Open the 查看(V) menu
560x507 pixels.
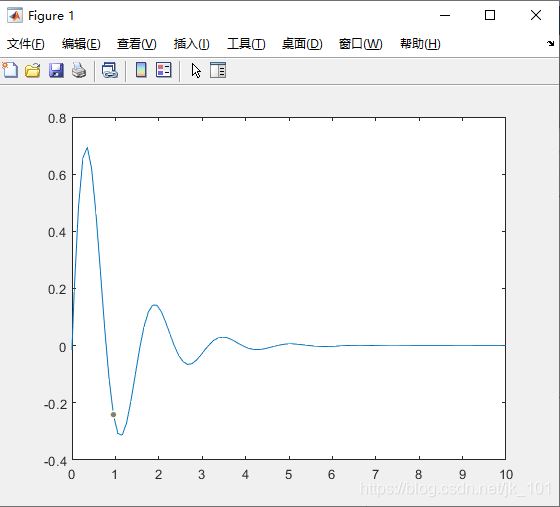137,44
